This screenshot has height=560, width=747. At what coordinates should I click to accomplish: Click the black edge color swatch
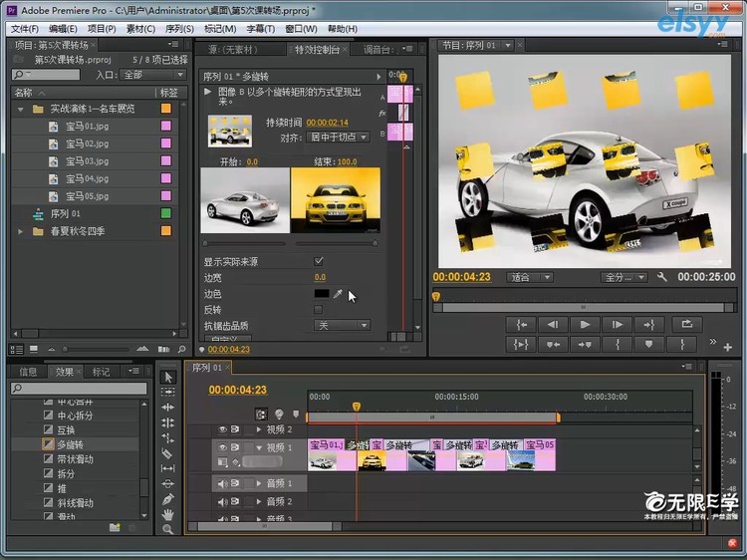tap(321, 294)
